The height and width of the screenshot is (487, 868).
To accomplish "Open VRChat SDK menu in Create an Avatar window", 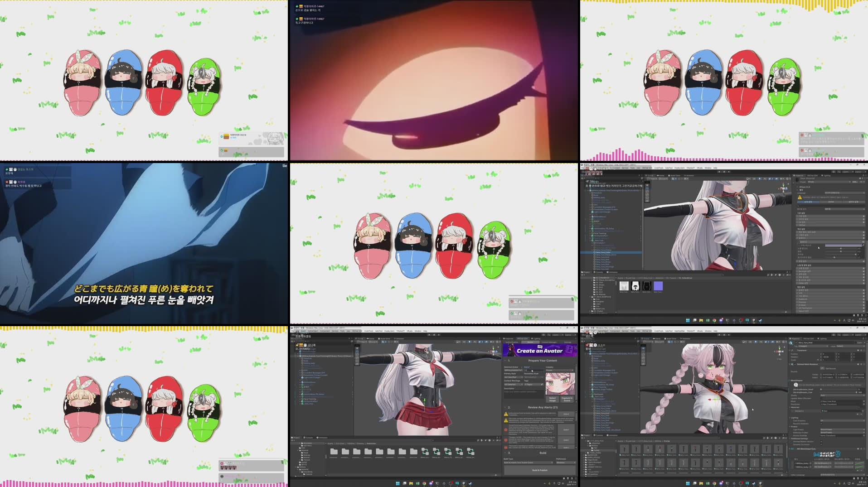I will click(x=357, y=331).
